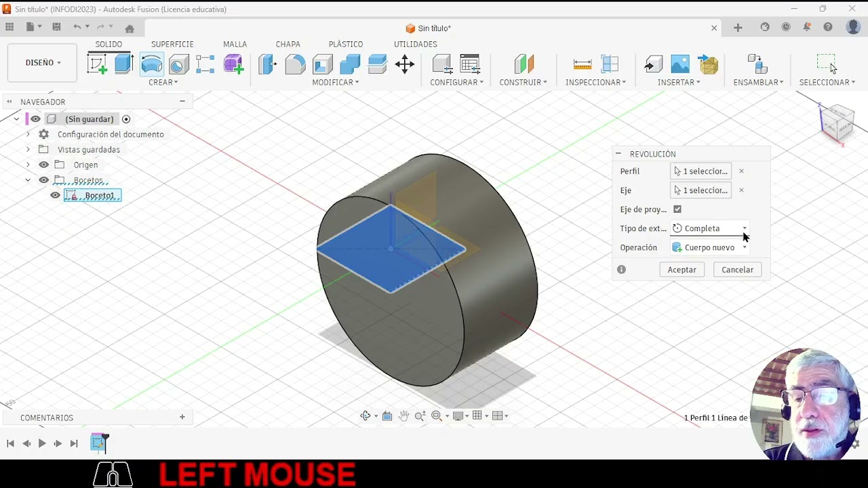Add a comment with COMENTARIOS plus

(182, 418)
